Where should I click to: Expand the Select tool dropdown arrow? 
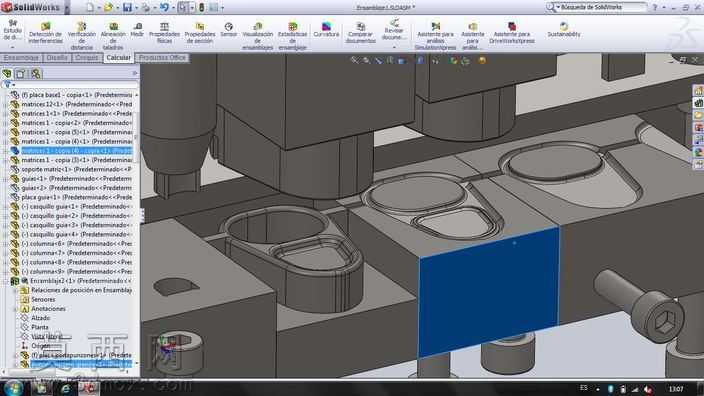[192, 8]
